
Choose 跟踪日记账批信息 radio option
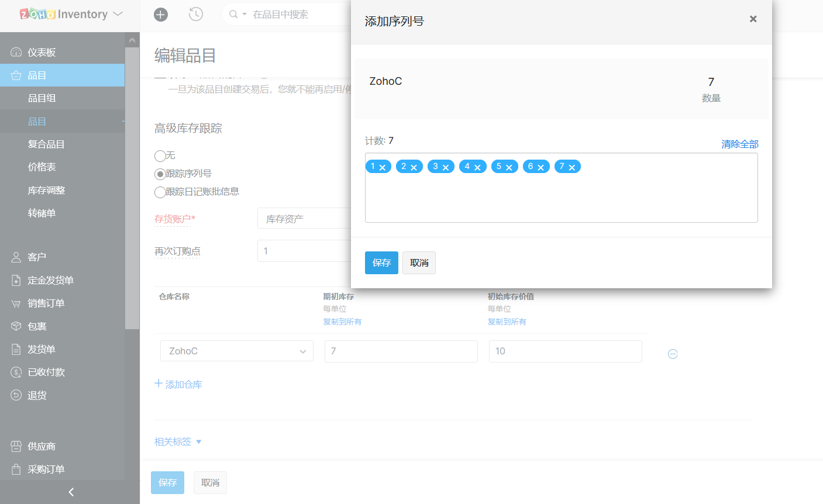tap(160, 192)
